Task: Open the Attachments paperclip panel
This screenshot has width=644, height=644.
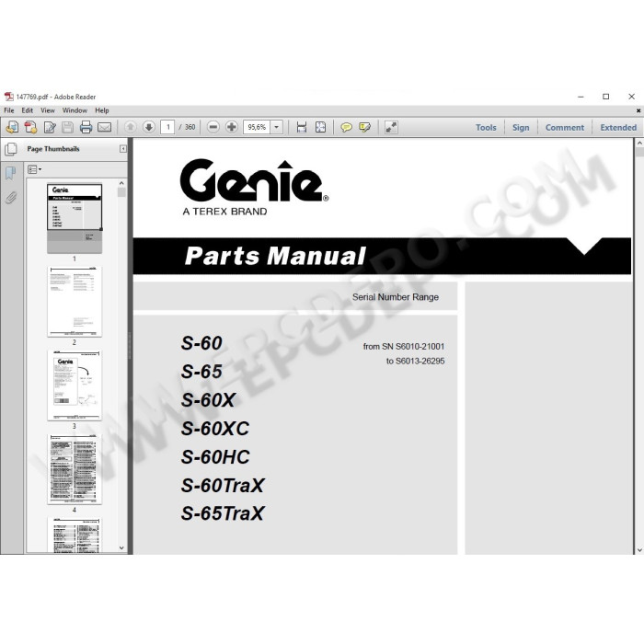Action: tap(11, 198)
